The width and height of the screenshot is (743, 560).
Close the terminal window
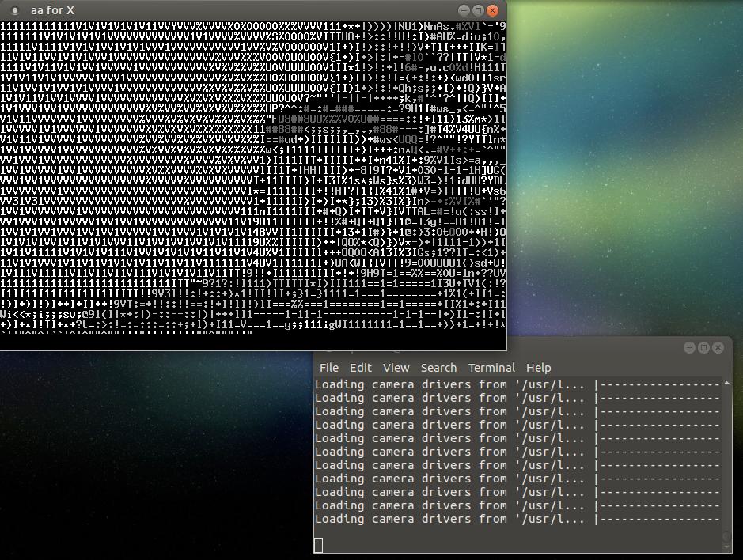click(718, 348)
